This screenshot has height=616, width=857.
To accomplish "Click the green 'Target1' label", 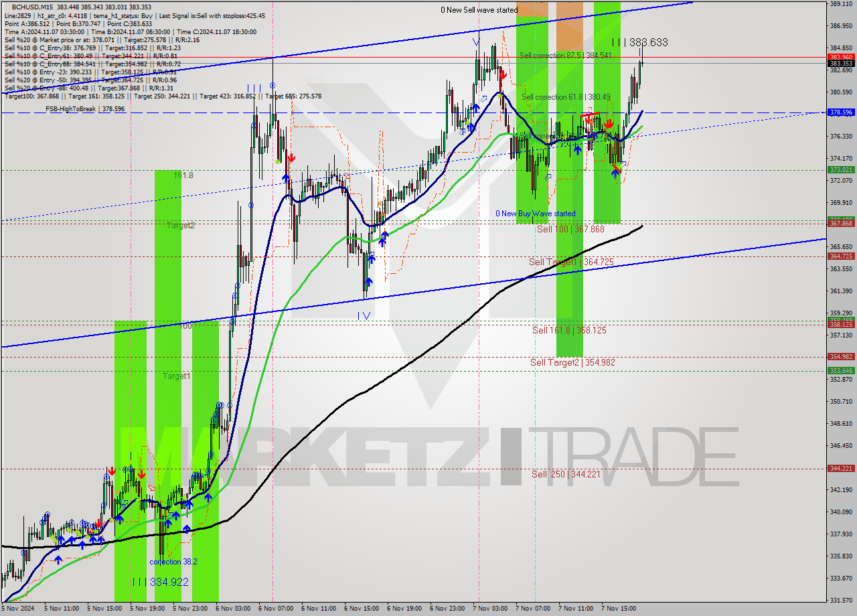I will point(177,376).
